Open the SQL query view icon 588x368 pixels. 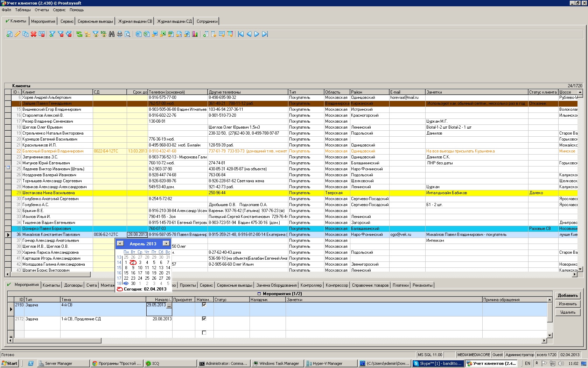pyautogui.click(x=104, y=34)
